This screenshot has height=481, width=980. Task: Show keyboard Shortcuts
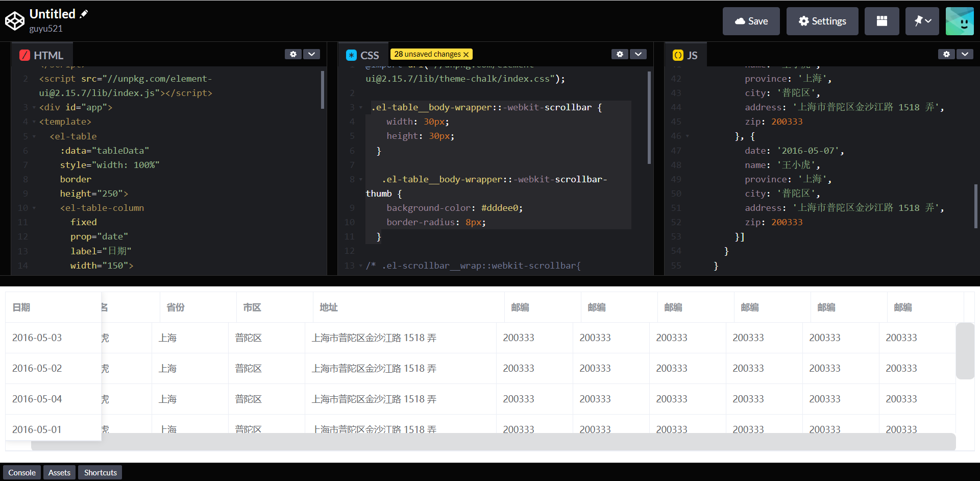100,472
